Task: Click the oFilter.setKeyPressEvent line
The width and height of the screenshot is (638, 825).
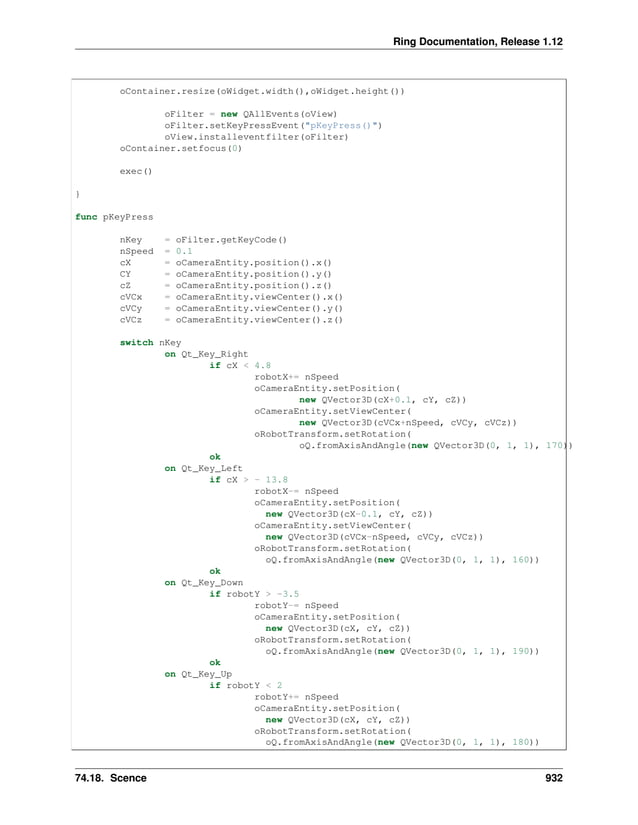Action: [273, 125]
